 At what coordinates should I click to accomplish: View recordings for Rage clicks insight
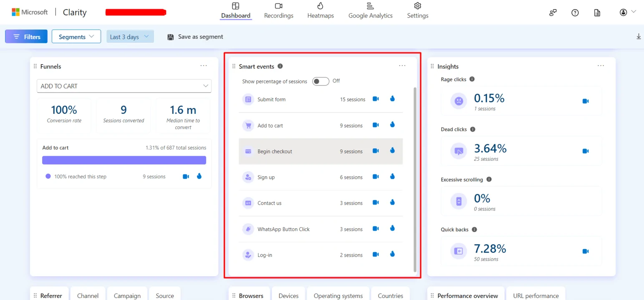585,101
